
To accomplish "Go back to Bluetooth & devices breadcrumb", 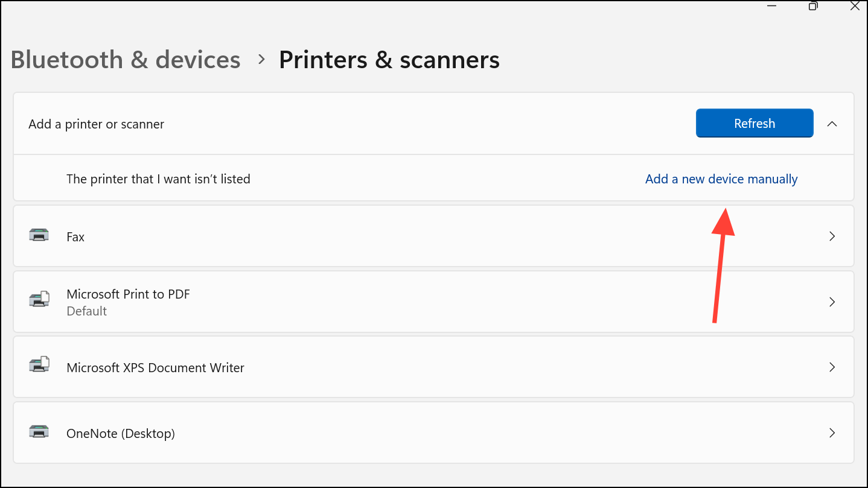I will (x=126, y=60).
